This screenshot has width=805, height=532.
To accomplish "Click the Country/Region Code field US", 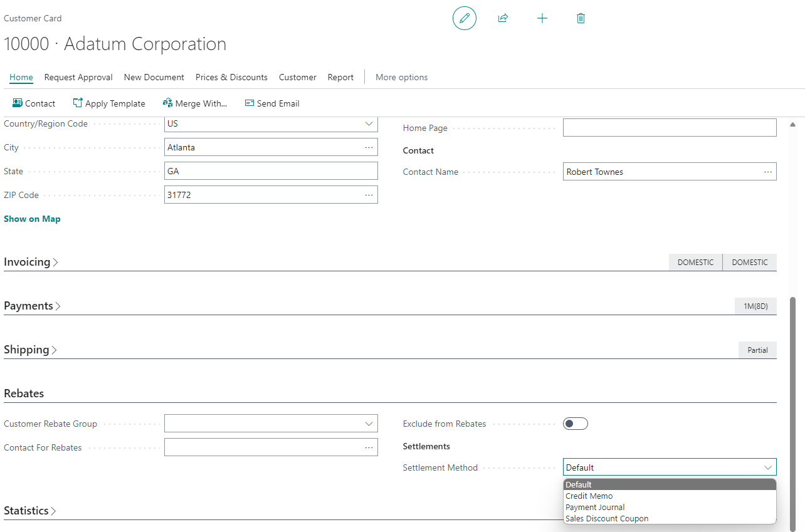I will pyautogui.click(x=271, y=123).
